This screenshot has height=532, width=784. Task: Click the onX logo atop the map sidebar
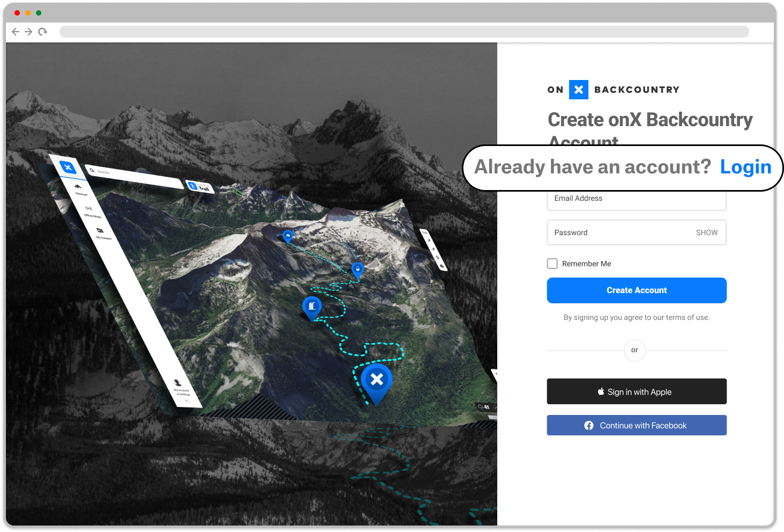coord(68,167)
